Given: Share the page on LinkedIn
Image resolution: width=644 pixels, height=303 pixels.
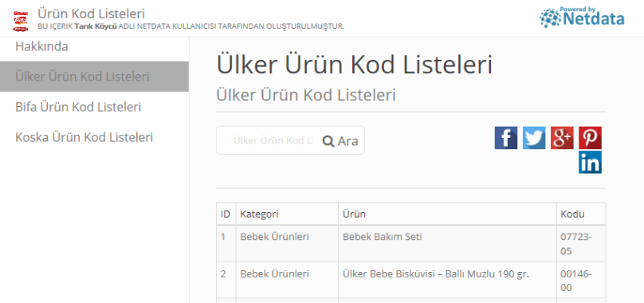Looking at the screenshot, I should click(590, 162).
